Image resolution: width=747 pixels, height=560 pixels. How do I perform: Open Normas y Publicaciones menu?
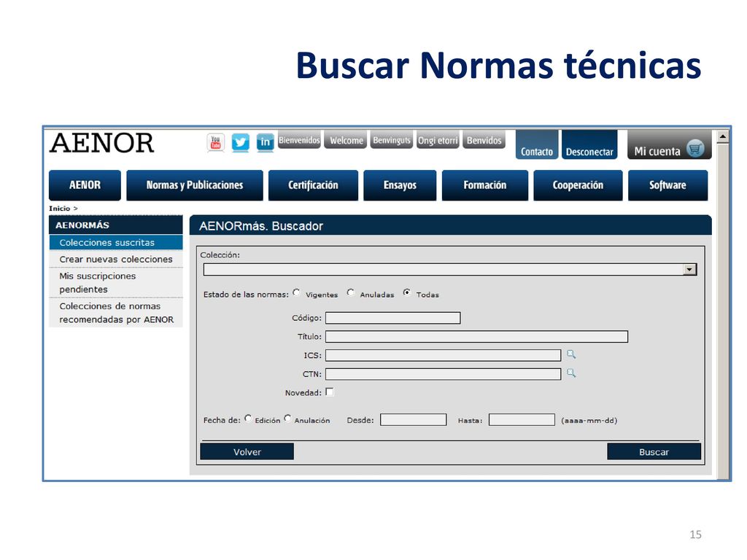click(194, 185)
